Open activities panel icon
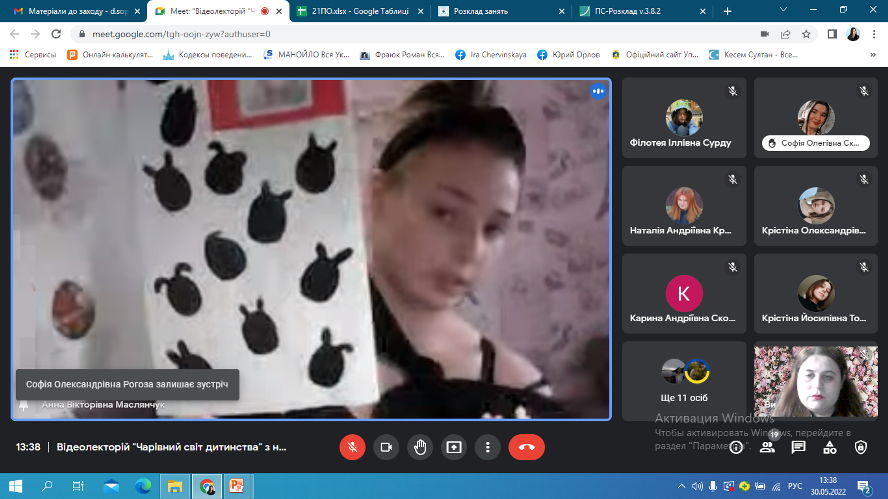This screenshot has height=499, width=888. coord(830,447)
